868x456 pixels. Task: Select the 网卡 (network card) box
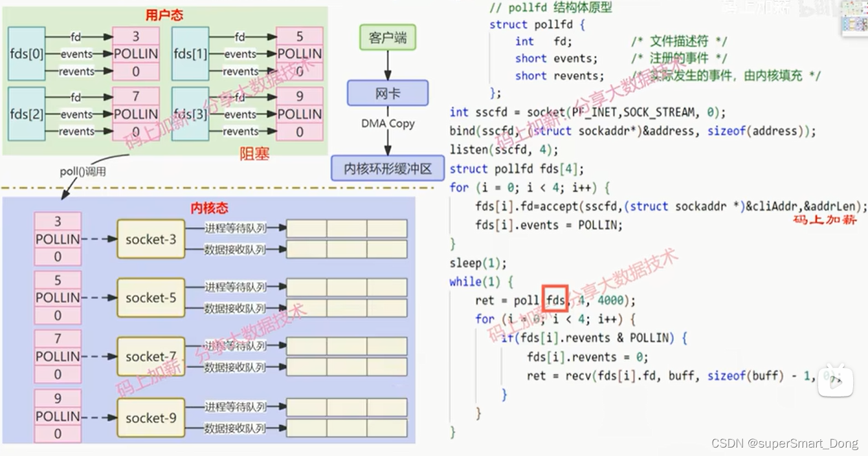[x=387, y=92]
